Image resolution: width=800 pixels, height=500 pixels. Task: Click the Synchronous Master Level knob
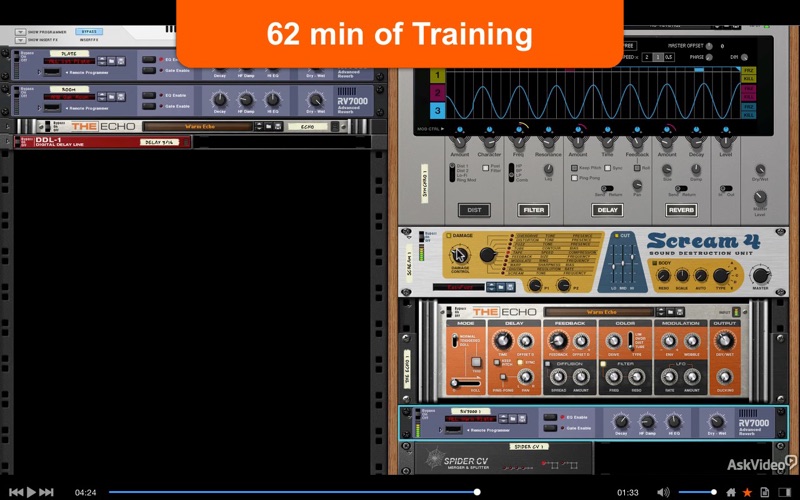click(760, 196)
